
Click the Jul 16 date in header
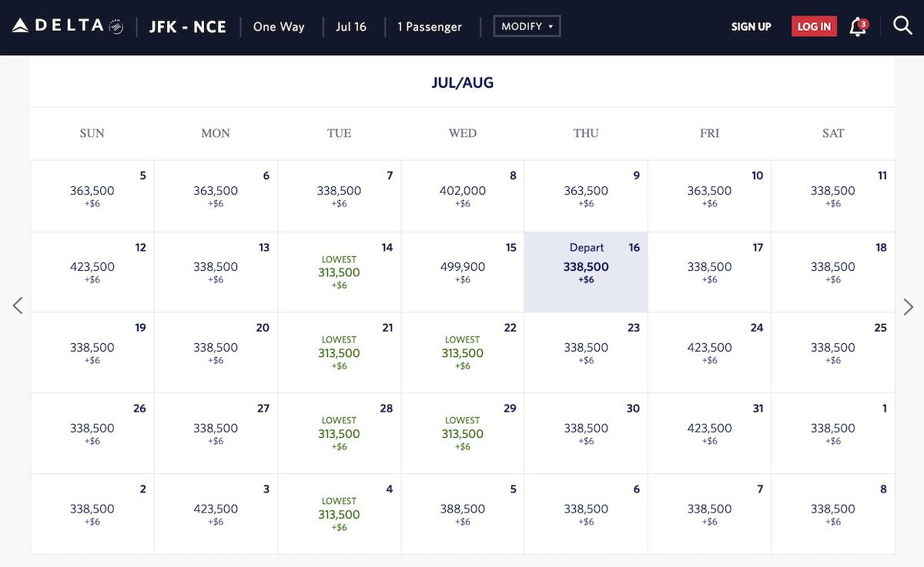click(351, 27)
